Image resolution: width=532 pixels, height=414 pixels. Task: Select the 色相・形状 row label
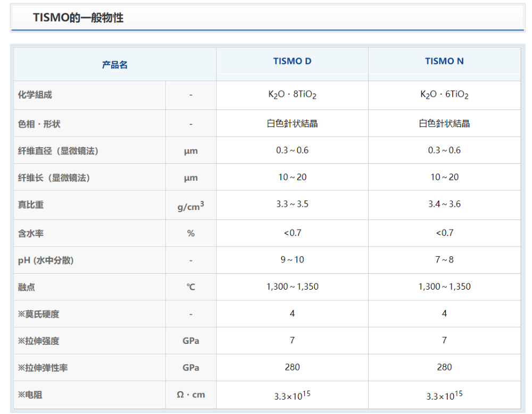coord(39,124)
